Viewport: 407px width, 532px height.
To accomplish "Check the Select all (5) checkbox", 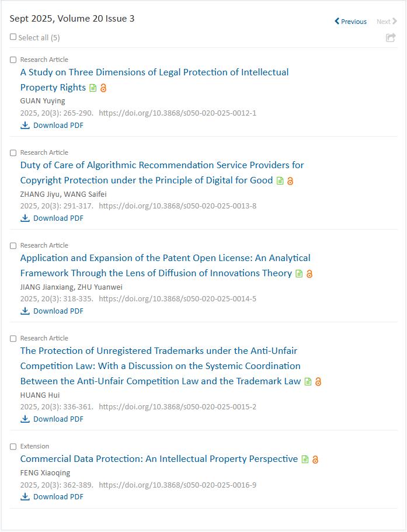I will click(13, 37).
